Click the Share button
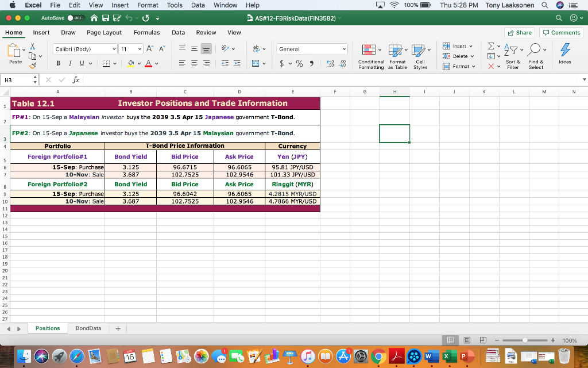The height and width of the screenshot is (368, 588). (x=519, y=33)
